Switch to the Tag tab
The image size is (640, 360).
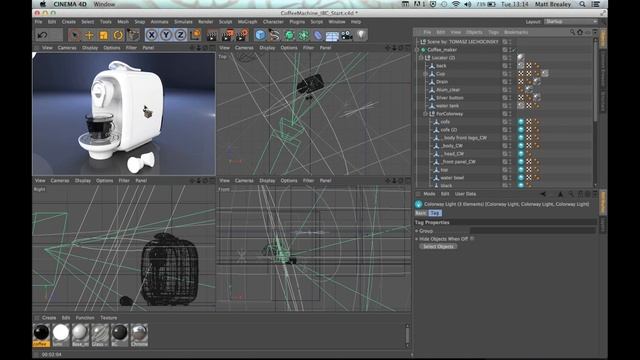(x=435, y=213)
